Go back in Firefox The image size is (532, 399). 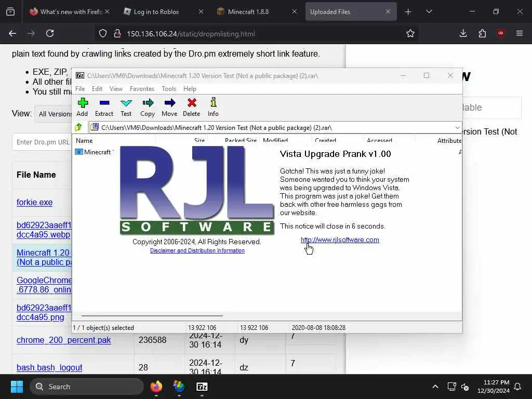[x=12, y=33]
